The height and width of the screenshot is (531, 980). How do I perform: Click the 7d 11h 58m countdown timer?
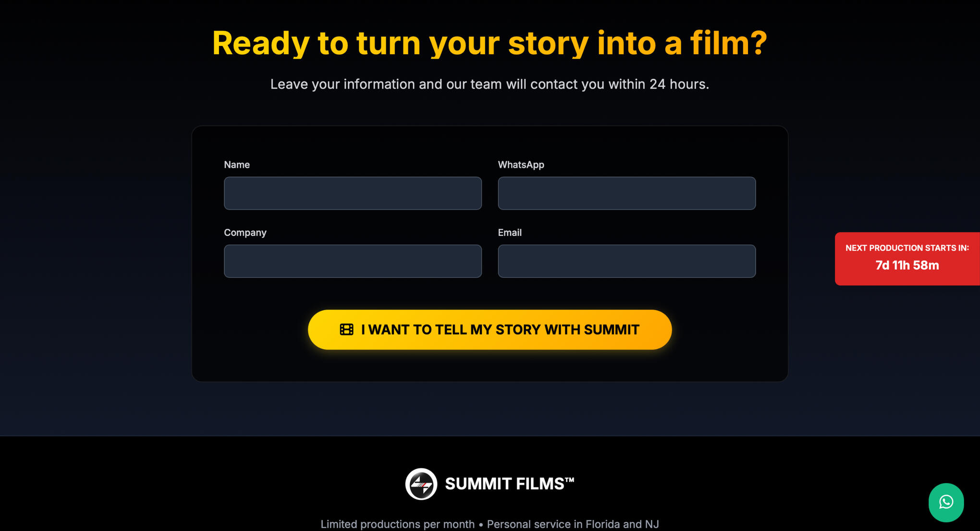[x=907, y=265]
